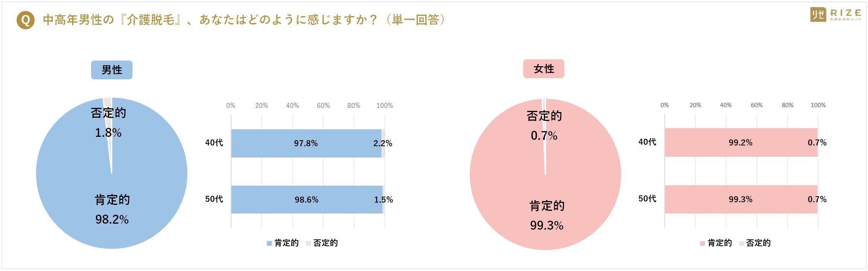
Task: Click the grey 否定的 1.8% pie slice
Action: pos(108,113)
